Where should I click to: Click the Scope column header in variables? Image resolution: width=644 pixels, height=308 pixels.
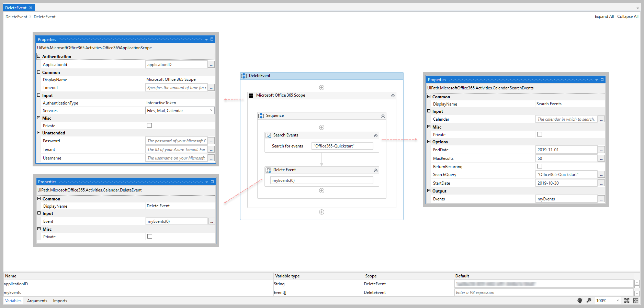(409, 276)
